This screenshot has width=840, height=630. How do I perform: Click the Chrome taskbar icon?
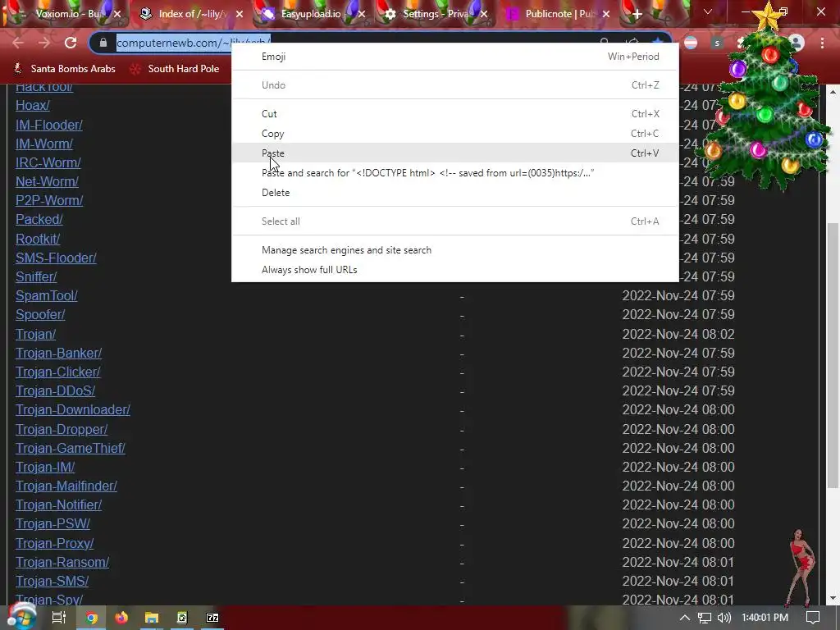[92, 618]
